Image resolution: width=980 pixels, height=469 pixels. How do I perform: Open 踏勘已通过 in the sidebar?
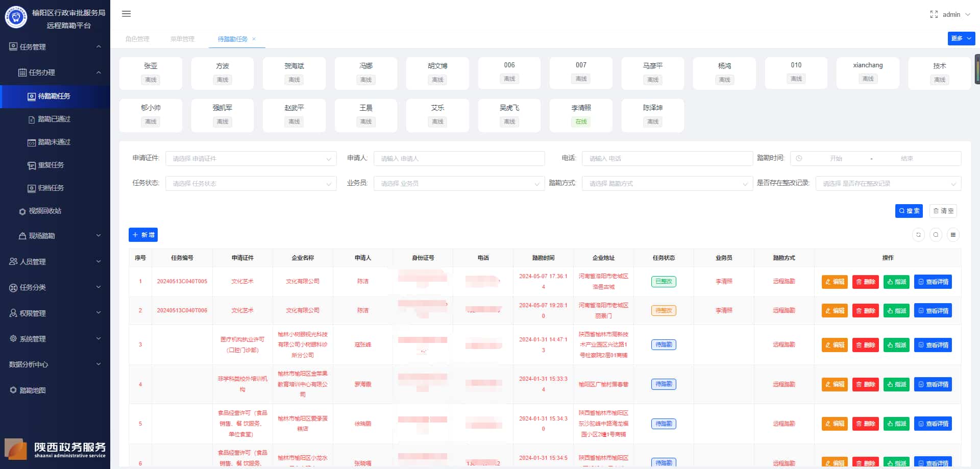tap(55, 119)
